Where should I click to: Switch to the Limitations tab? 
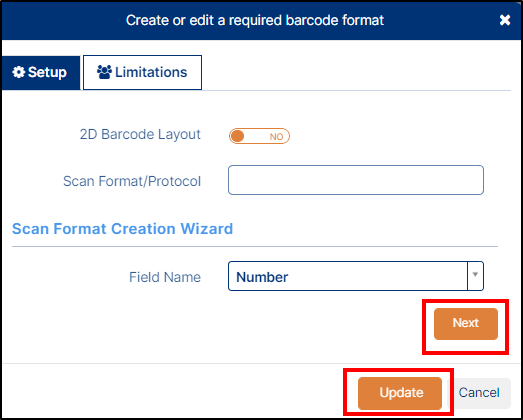pos(142,72)
